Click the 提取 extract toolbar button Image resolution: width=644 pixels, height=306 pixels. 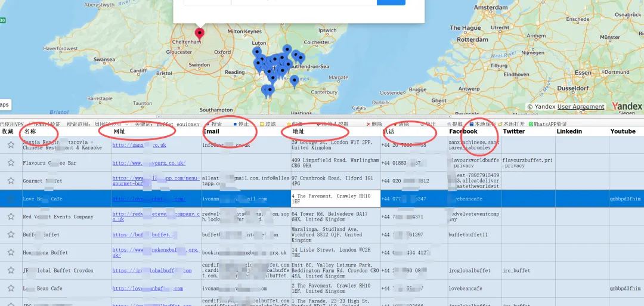click(x=455, y=123)
